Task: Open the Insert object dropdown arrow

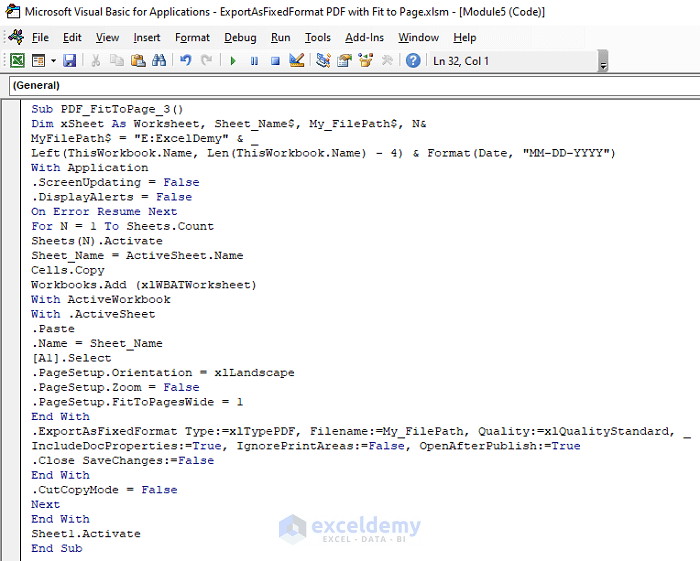Action: [x=54, y=60]
